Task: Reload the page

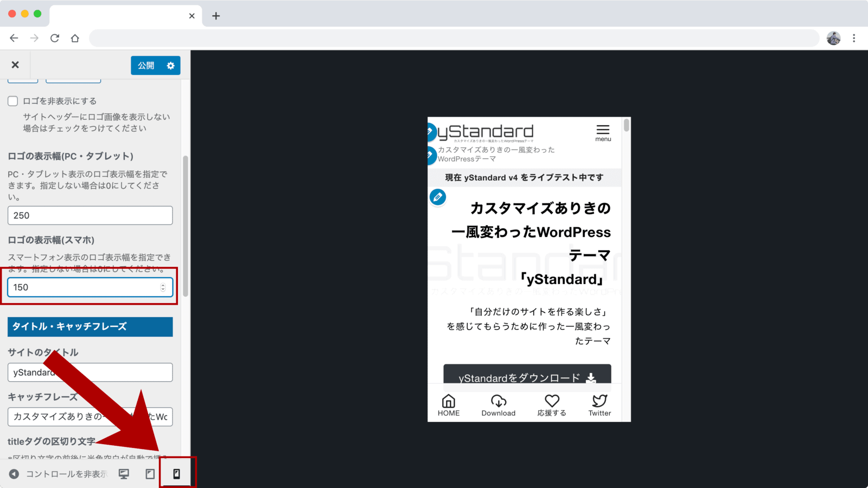Action: click(55, 38)
